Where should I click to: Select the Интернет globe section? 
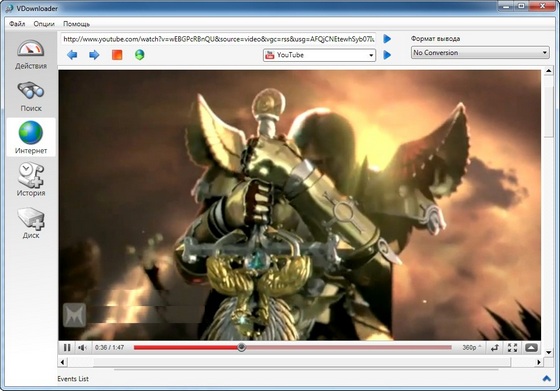(31, 137)
